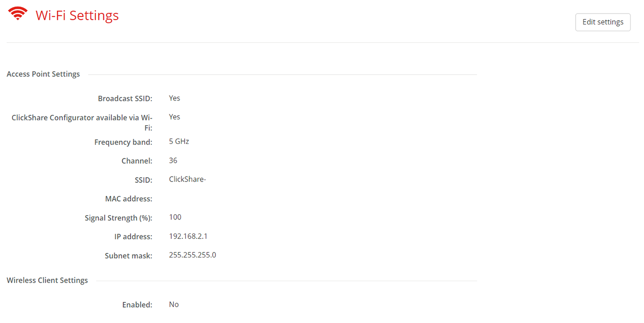The image size is (644, 323).
Task: Click the Wireless Client Enabled No value
Action: pyautogui.click(x=174, y=305)
